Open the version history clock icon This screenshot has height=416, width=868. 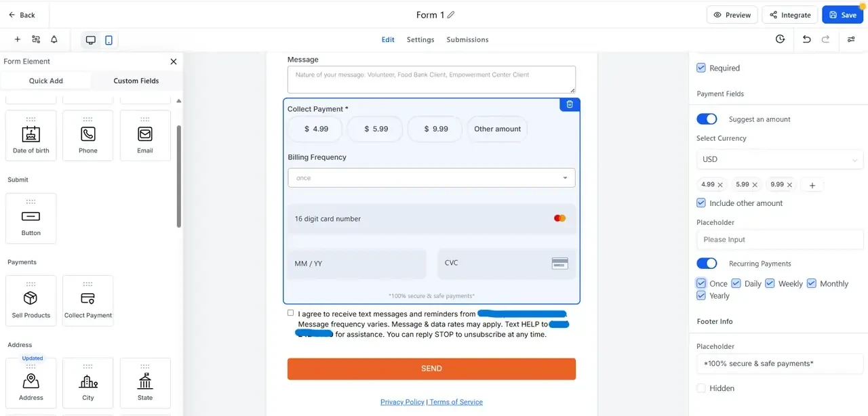[780, 39]
